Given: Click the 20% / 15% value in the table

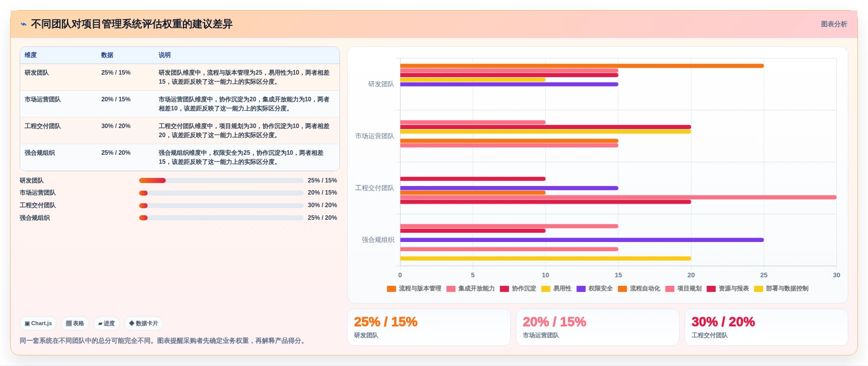Looking at the screenshot, I should 116,99.
